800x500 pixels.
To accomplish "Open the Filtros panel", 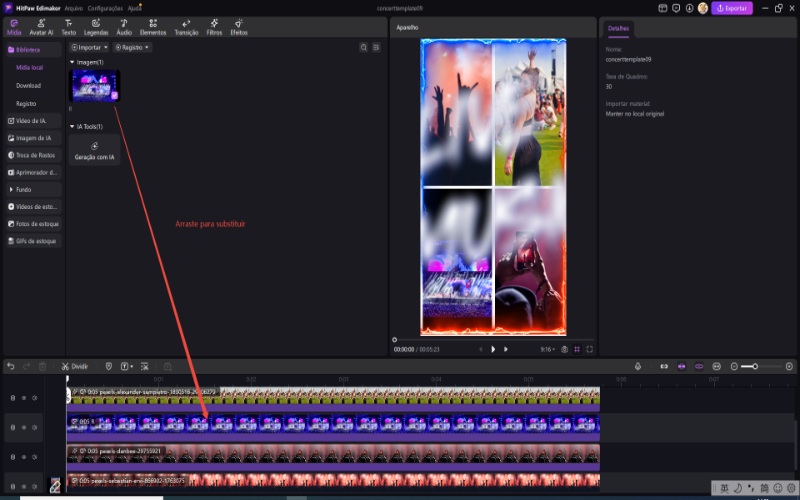I will 214,26.
